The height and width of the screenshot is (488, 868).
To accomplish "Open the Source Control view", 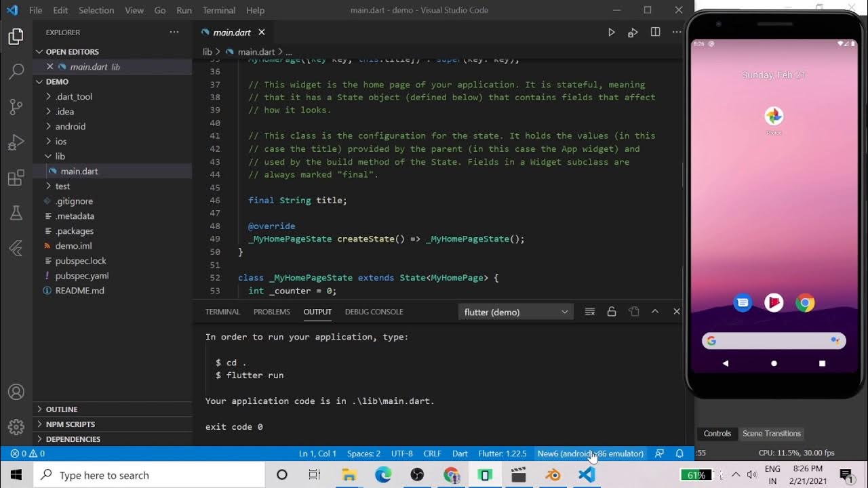I will click(16, 107).
